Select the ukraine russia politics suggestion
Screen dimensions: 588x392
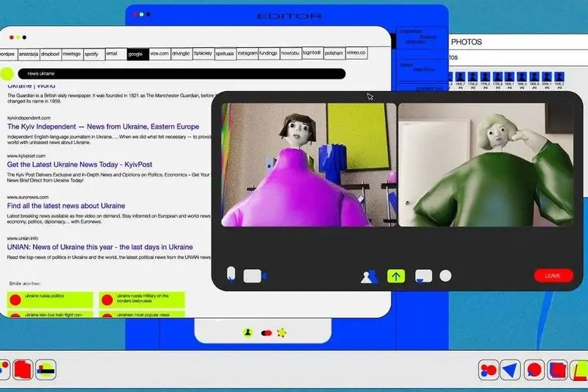click(50, 300)
